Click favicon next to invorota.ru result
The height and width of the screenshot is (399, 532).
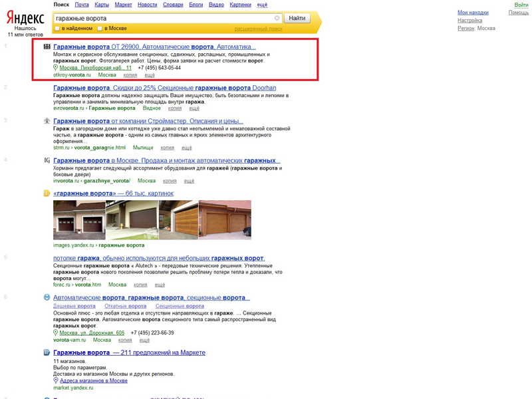pos(47,160)
